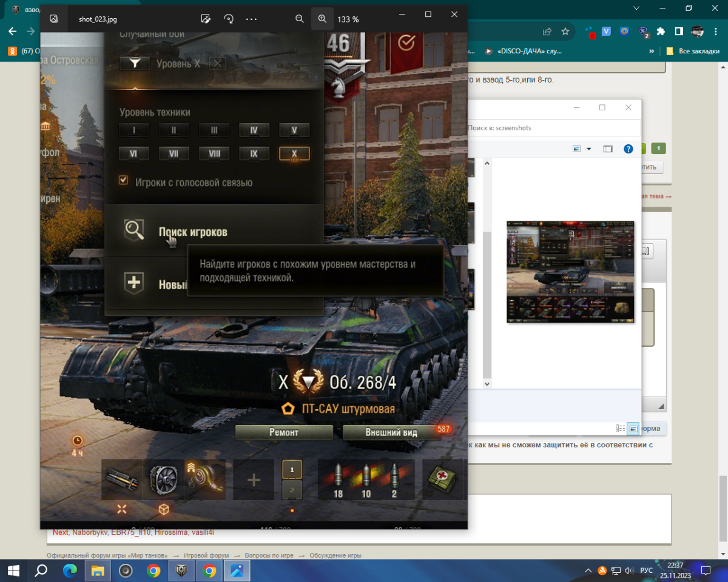
Task: Click in Поиск в: screenshots field
Action: pyautogui.click(x=553, y=128)
